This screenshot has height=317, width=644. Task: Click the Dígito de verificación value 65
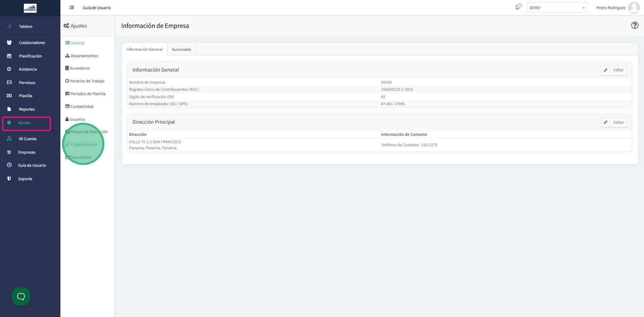click(383, 97)
